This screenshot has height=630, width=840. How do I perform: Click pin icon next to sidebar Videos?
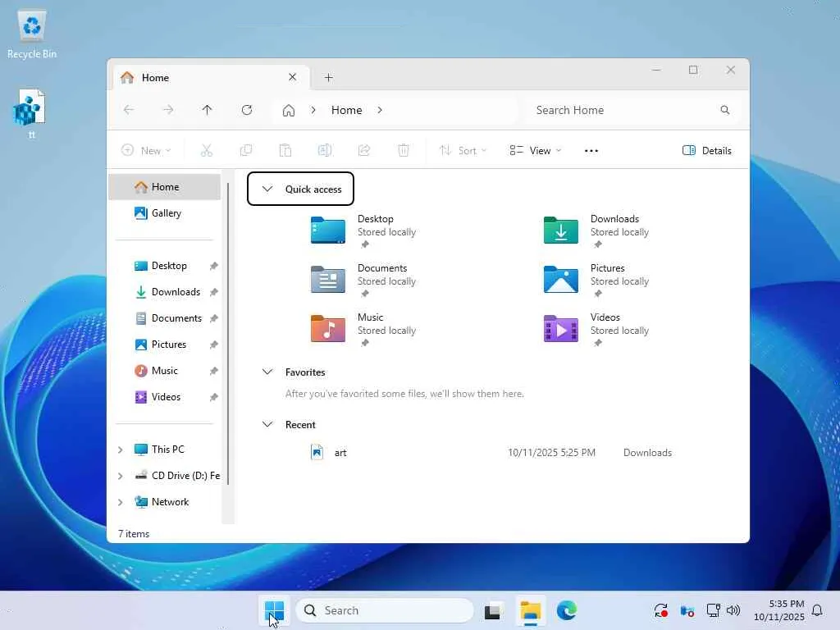[x=213, y=398]
